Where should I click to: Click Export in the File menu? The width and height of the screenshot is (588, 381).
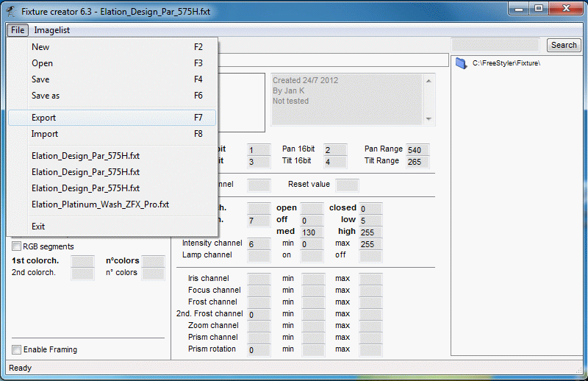pyautogui.click(x=112, y=118)
